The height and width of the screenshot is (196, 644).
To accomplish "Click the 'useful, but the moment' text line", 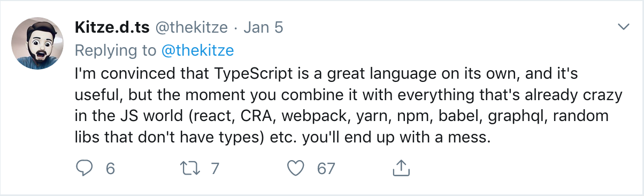I will (348, 95).
